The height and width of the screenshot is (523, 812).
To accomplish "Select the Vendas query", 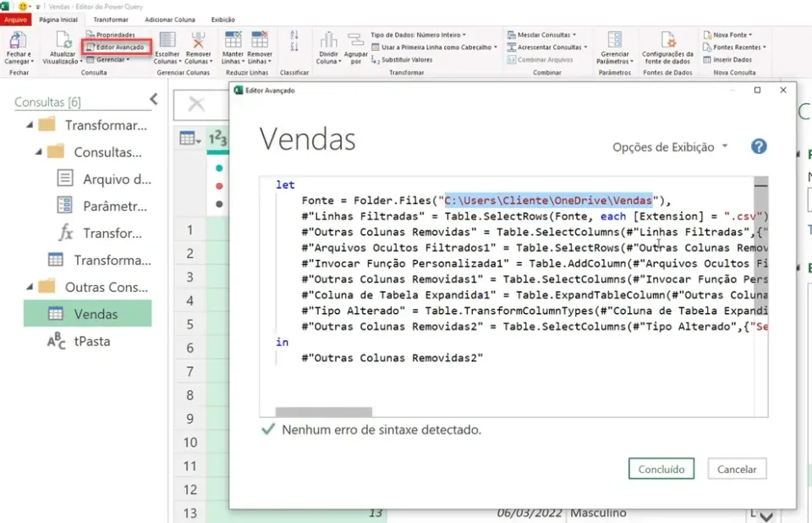I will pos(87,314).
